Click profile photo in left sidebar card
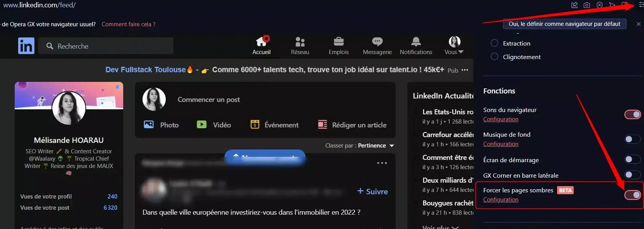 pos(69,108)
